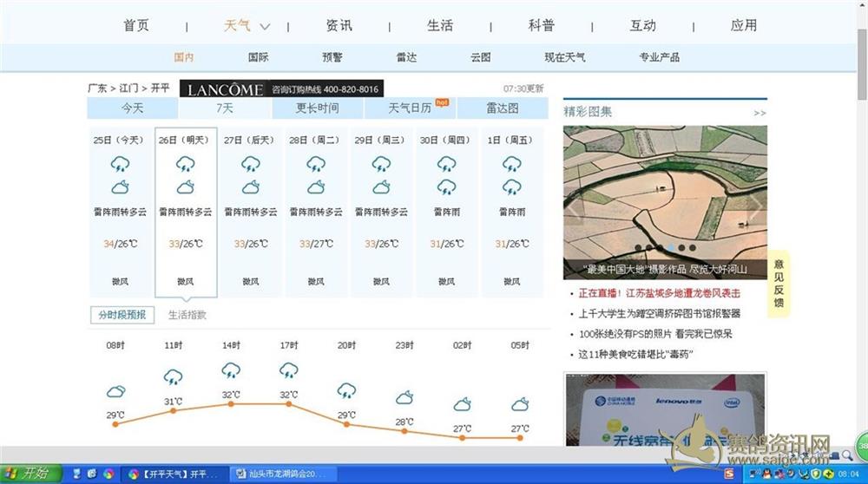The width and height of the screenshot is (868, 484).
Task: Click the night cloudy icon at 23时
Action: click(404, 398)
